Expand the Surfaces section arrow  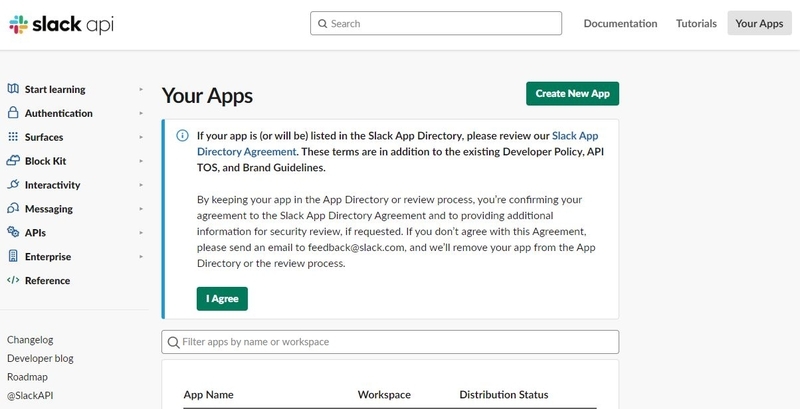pos(141,137)
